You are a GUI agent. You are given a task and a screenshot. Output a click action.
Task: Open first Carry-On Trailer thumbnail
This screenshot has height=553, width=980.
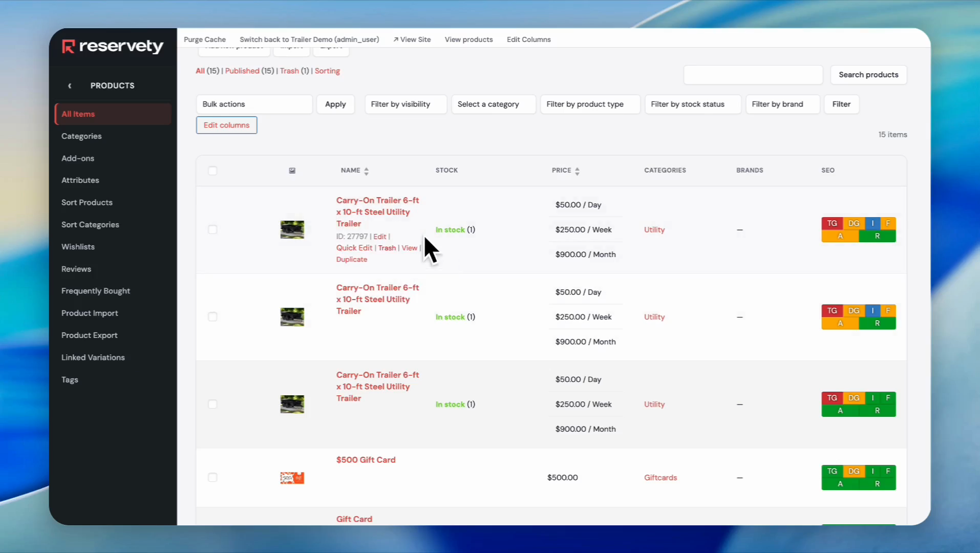pyautogui.click(x=292, y=229)
